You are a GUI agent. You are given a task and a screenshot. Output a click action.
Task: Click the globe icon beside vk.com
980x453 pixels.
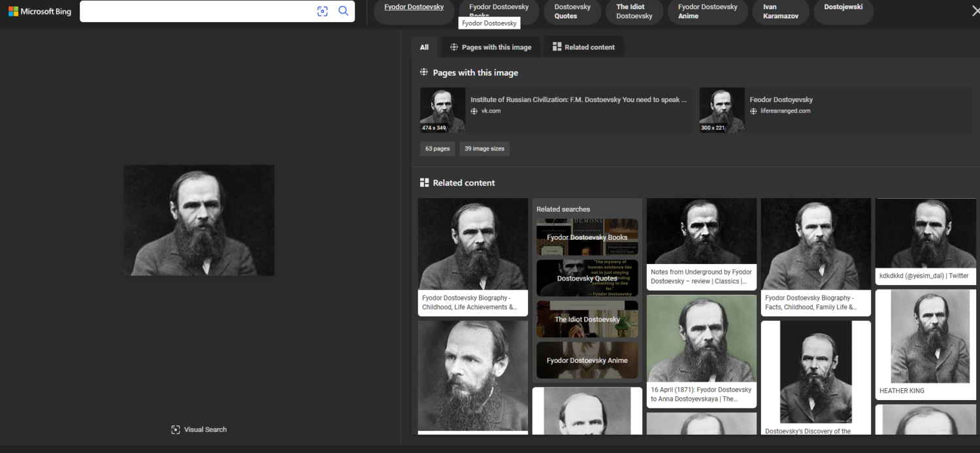[475, 111]
